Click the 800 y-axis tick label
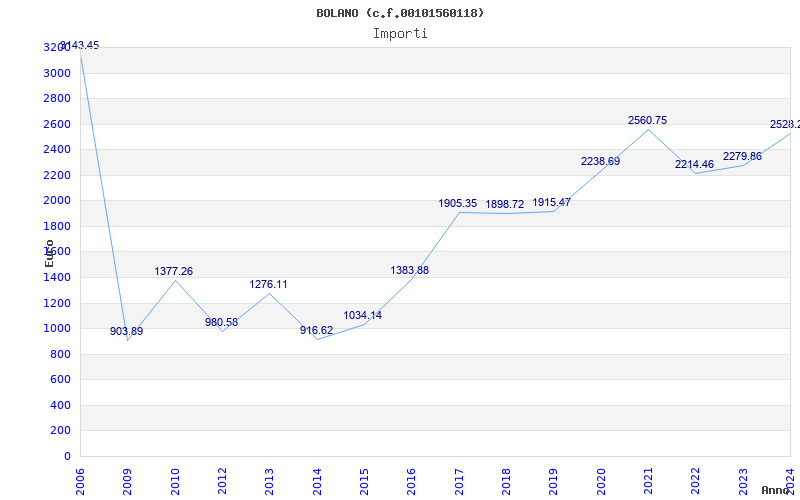 tap(60, 354)
